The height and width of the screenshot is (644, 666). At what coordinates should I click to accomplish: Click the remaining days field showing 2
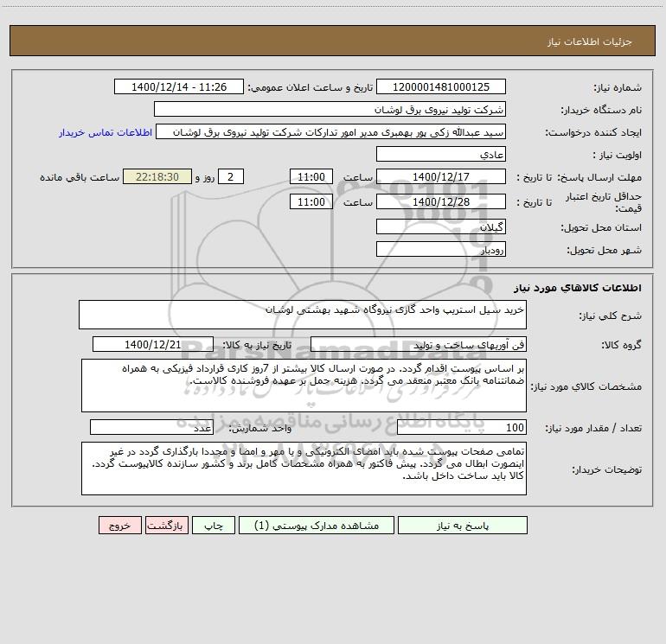tap(231, 176)
